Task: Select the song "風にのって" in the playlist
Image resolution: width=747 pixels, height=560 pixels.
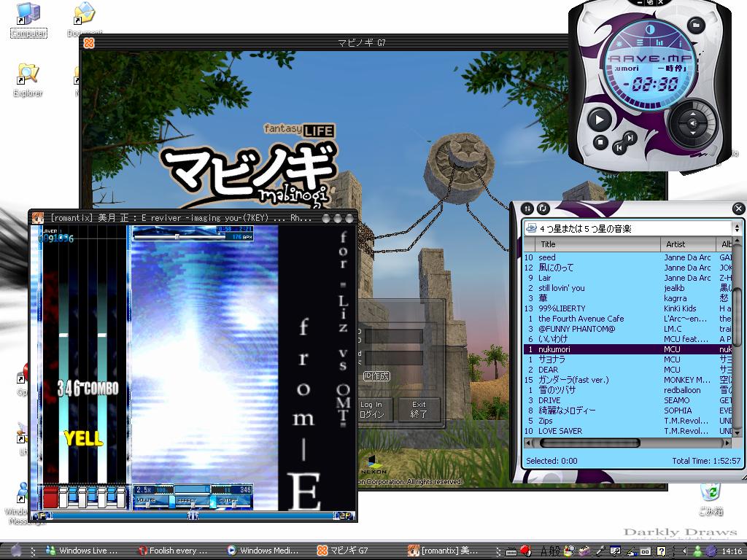Action: click(x=628, y=268)
